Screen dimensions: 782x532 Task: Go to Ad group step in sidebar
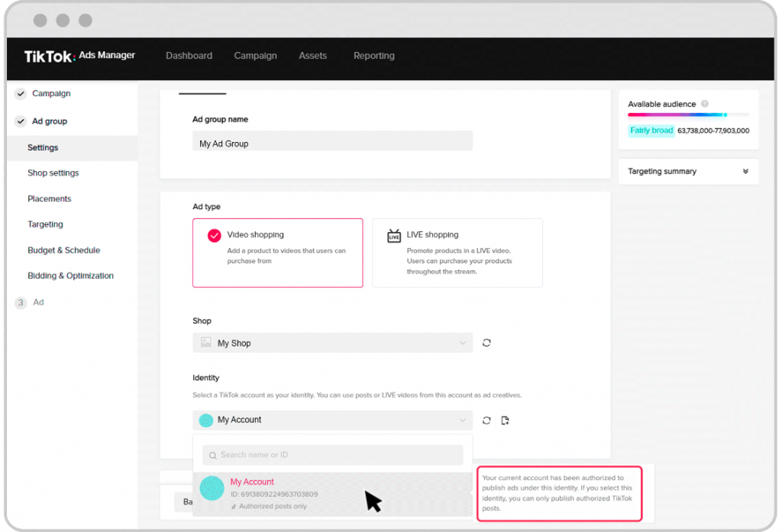pos(50,121)
